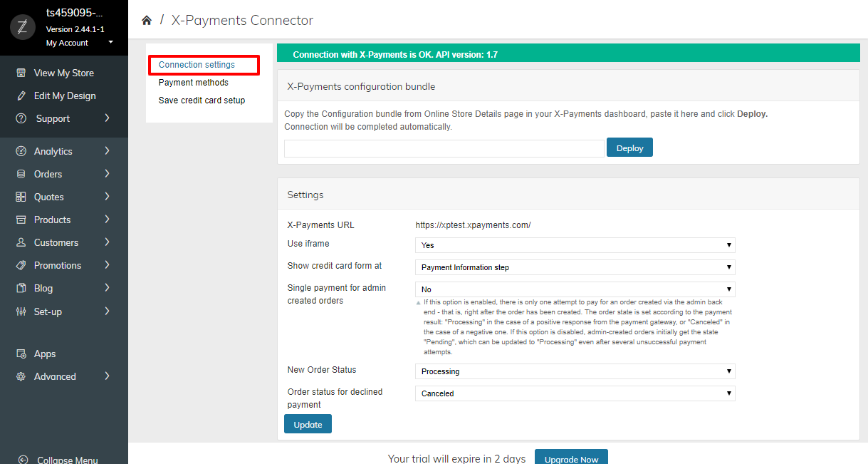This screenshot has width=868, height=464.
Task: Click the Collapse Menu arrow icon
Action: click(x=23, y=460)
